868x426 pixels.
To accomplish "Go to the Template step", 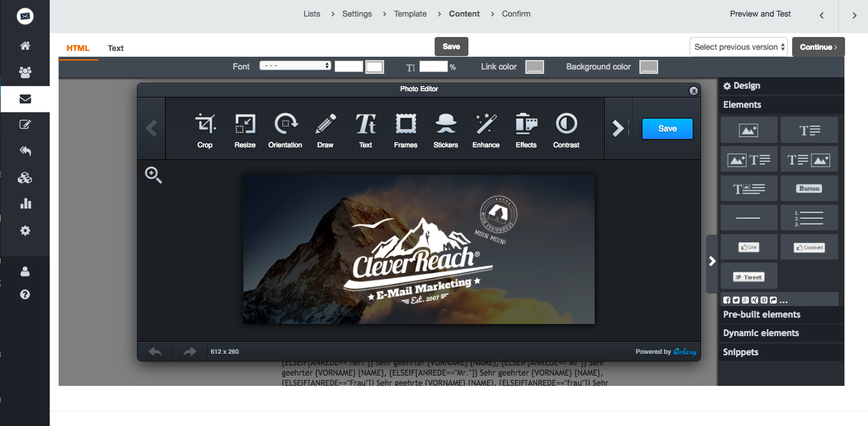I will pyautogui.click(x=410, y=13).
